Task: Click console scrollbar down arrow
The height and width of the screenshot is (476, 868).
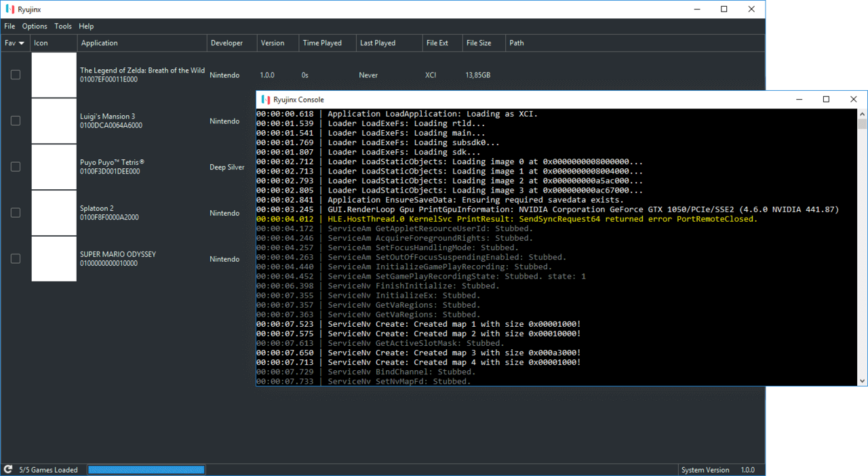Action: click(x=863, y=381)
